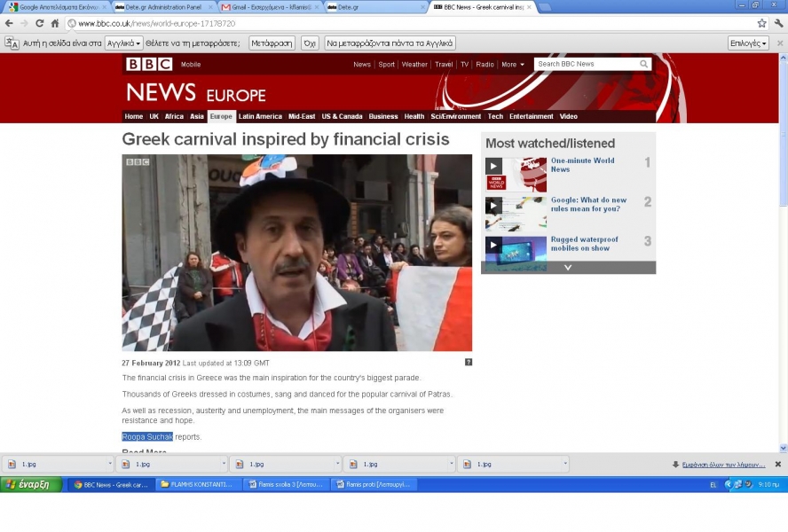Viewport: 788px width, 532px height.
Task: Bookmark this page with the star icon
Action: [x=760, y=23]
